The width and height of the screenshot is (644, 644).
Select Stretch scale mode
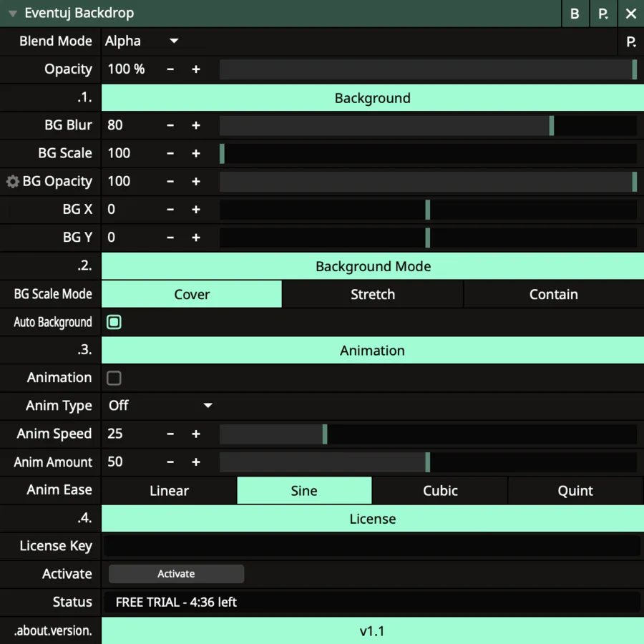click(x=373, y=294)
